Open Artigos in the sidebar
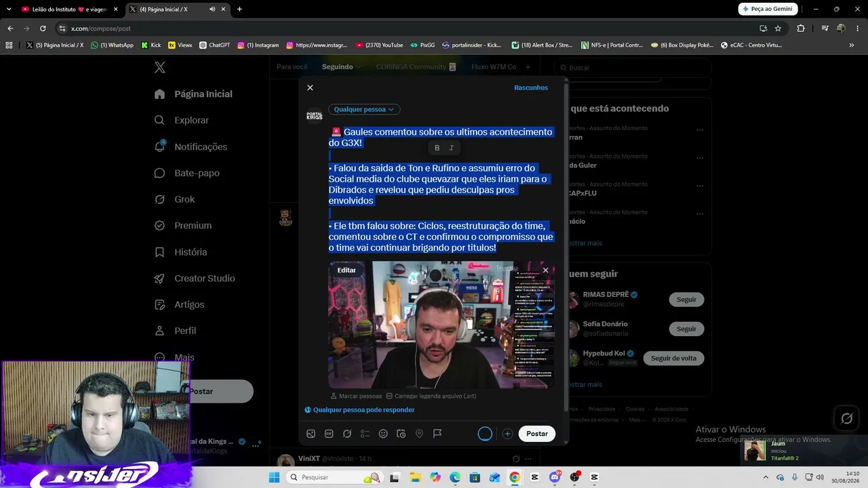 click(180, 305)
